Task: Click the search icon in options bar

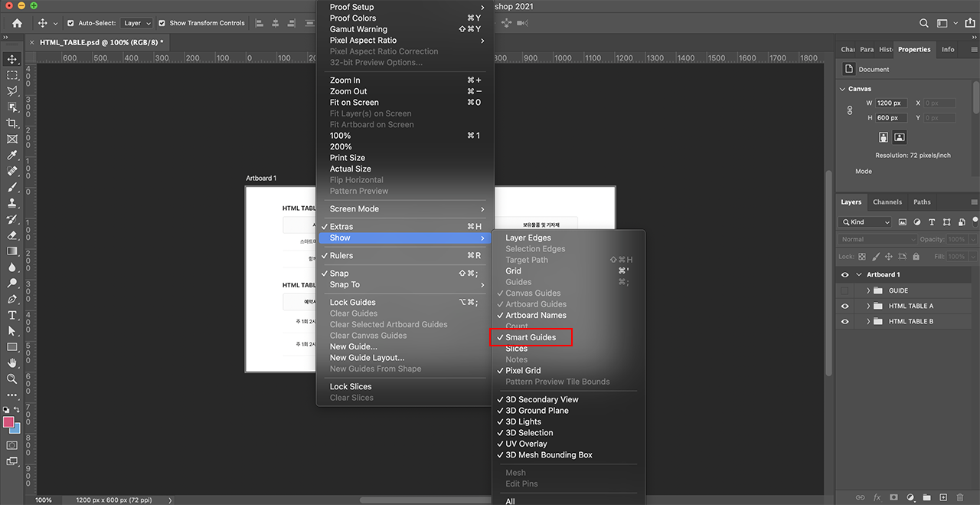Action: [924, 23]
